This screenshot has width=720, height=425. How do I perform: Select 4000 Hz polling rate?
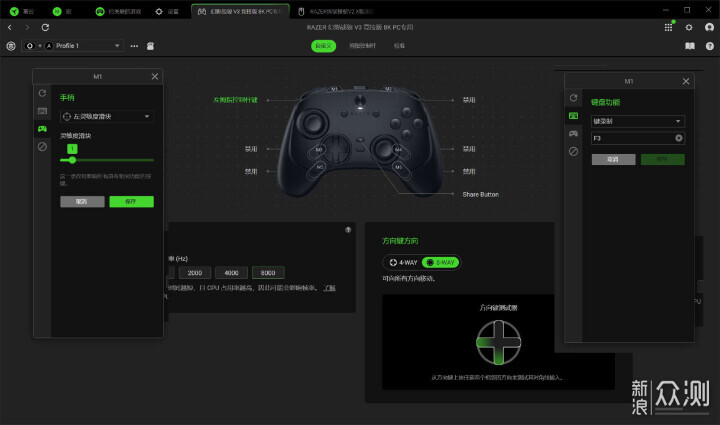coord(231,273)
